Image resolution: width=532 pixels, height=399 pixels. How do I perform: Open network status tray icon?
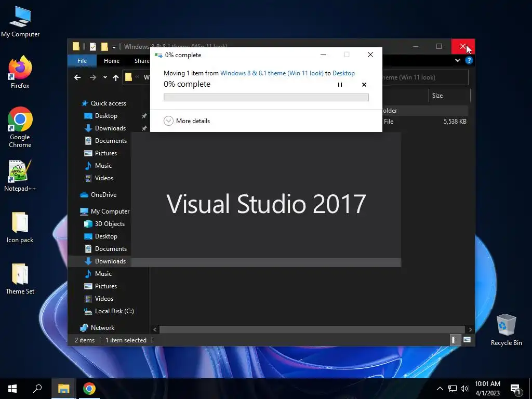pos(453,389)
